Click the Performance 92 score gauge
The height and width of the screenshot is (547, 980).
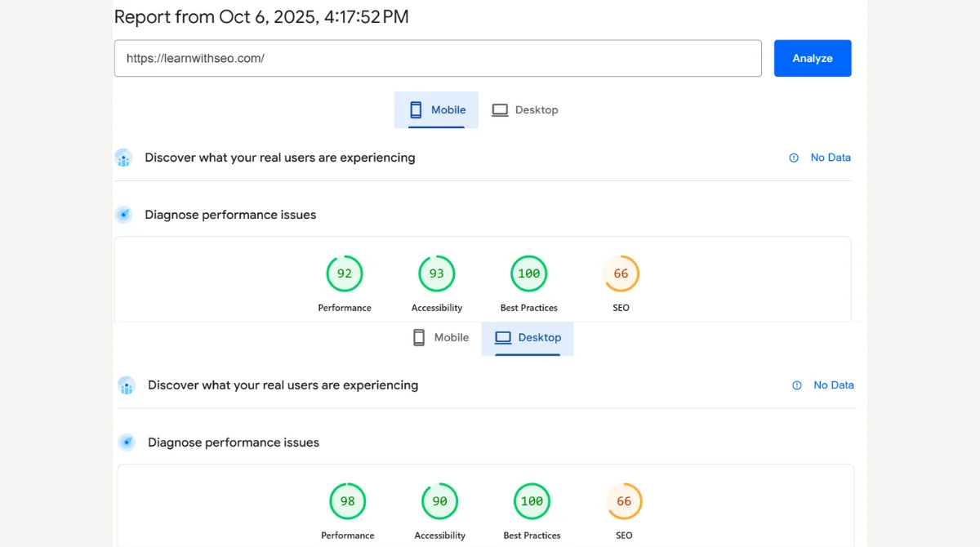pyautogui.click(x=344, y=273)
